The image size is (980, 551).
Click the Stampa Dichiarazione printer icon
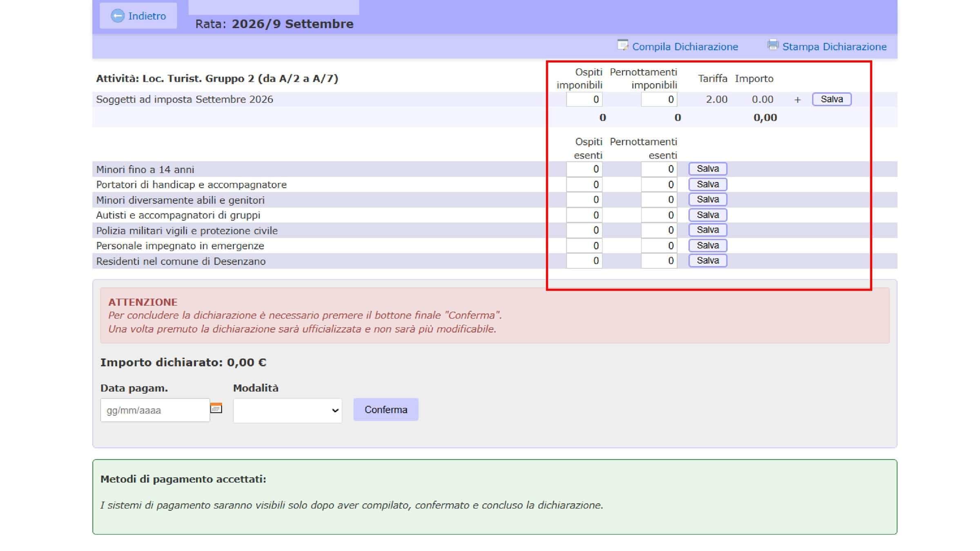(773, 45)
